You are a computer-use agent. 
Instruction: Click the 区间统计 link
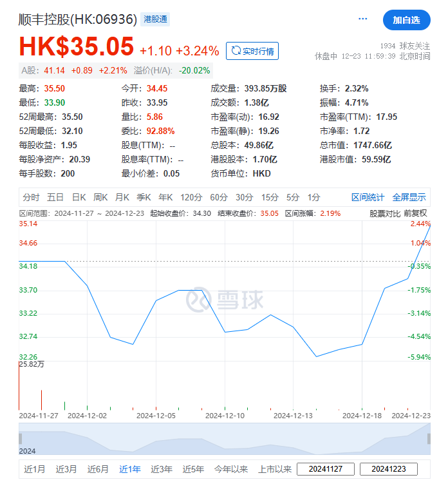tap(368, 197)
